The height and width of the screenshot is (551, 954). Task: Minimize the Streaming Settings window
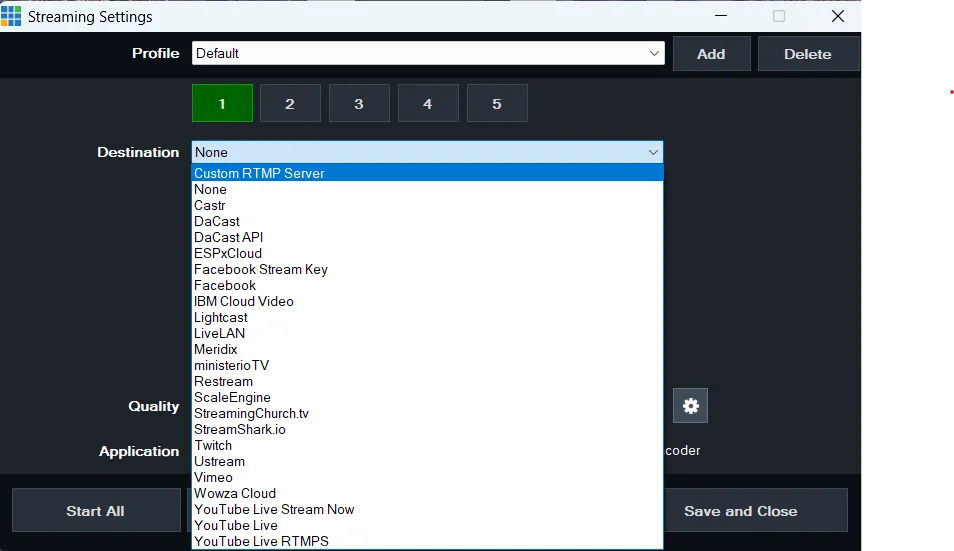tap(721, 16)
